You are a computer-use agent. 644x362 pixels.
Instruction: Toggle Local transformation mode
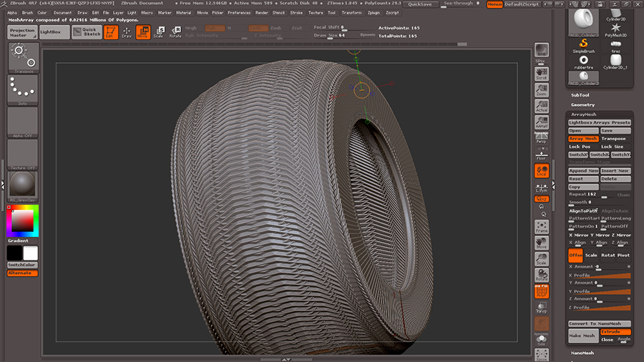point(542,170)
